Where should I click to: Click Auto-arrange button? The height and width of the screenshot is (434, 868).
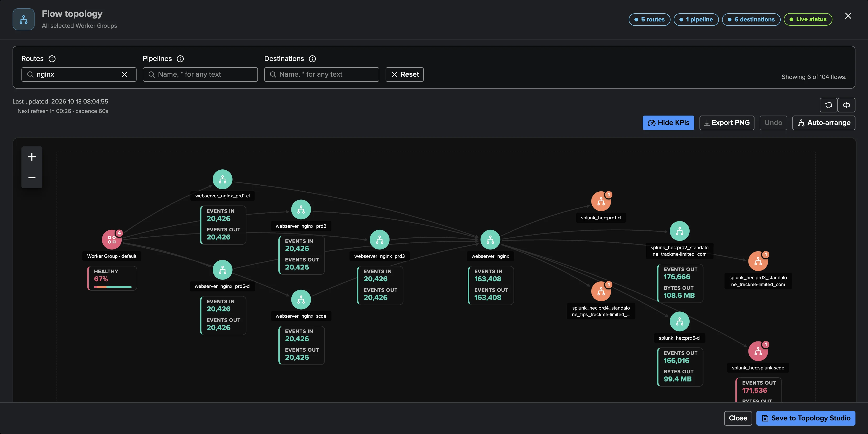click(824, 123)
